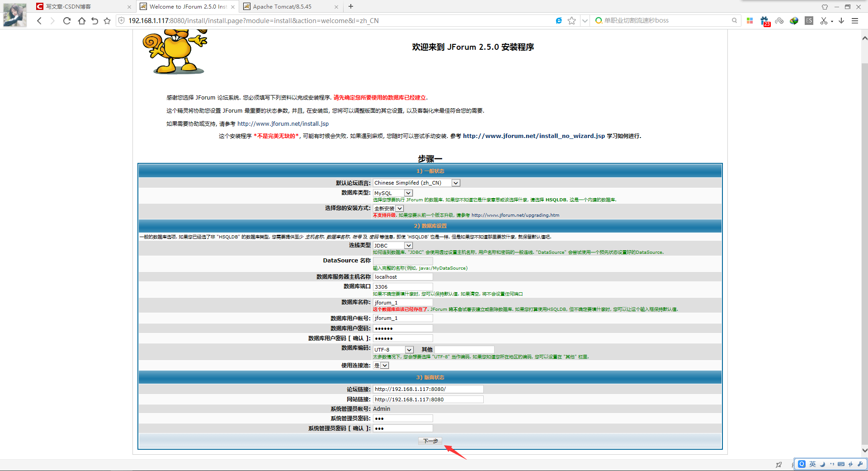Click the browser forward arrow
The image size is (868, 471).
pyautogui.click(x=52, y=21)
